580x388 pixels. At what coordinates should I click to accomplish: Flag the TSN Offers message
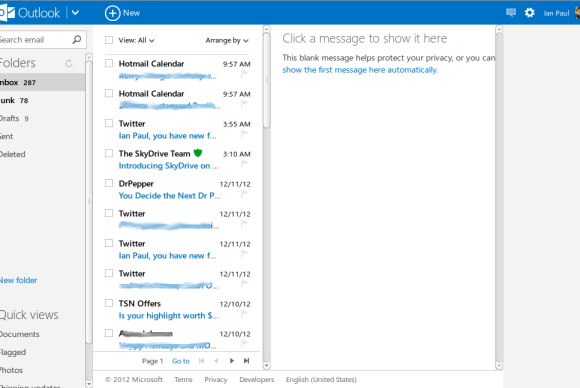point(245,313)
